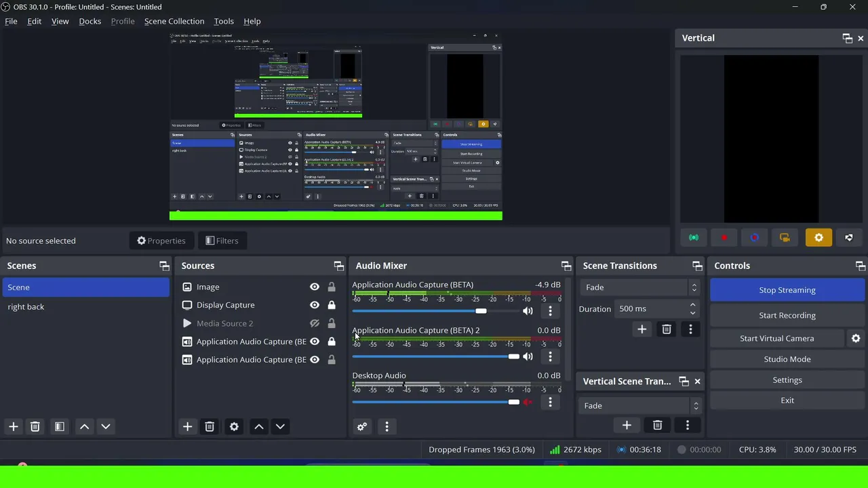
Task: Close the Vertical Scene Transitions dock
Action: point(697,382)
